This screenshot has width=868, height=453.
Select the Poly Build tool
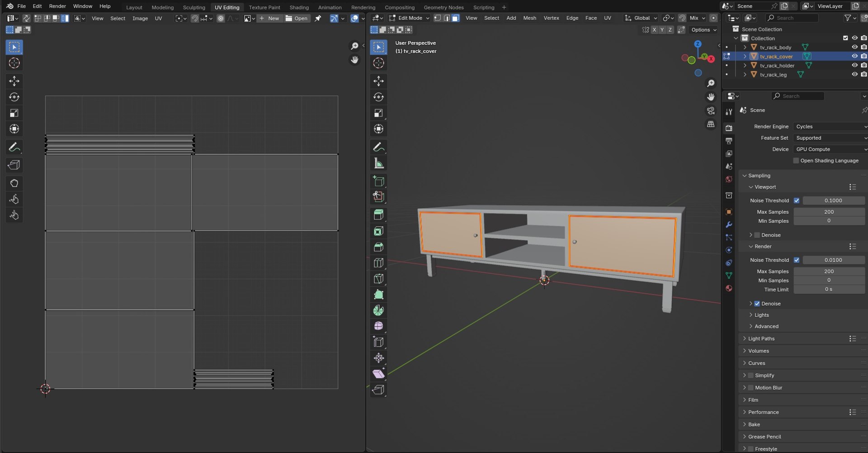point(378,295)
